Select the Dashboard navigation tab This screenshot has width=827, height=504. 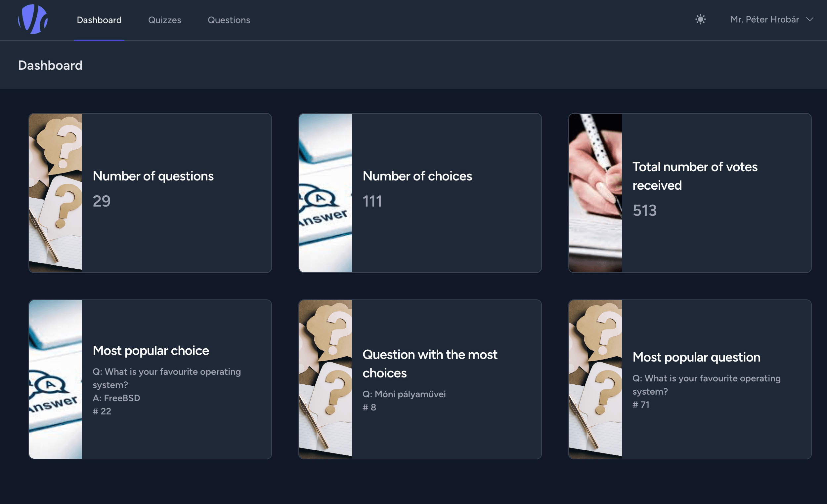(99, 20)
